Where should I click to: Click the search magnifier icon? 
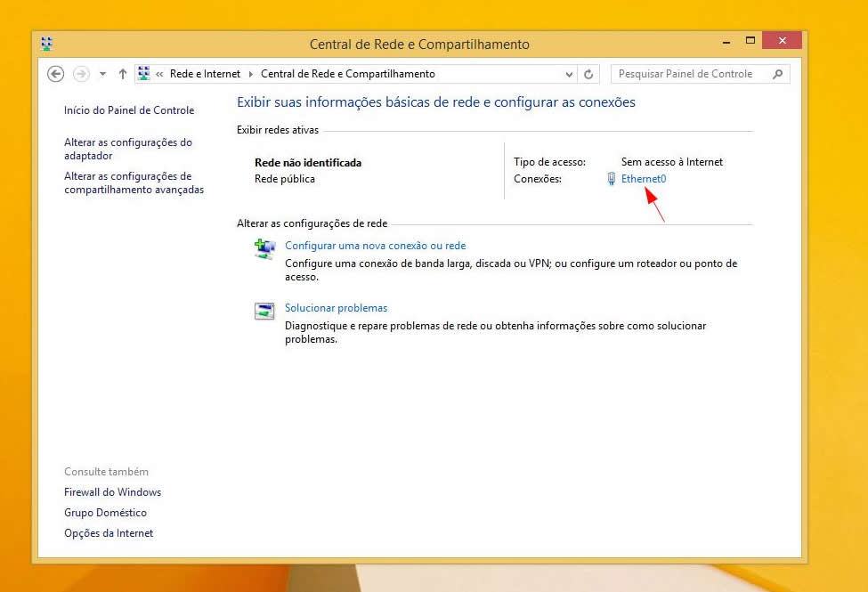(x=778, y=74)
